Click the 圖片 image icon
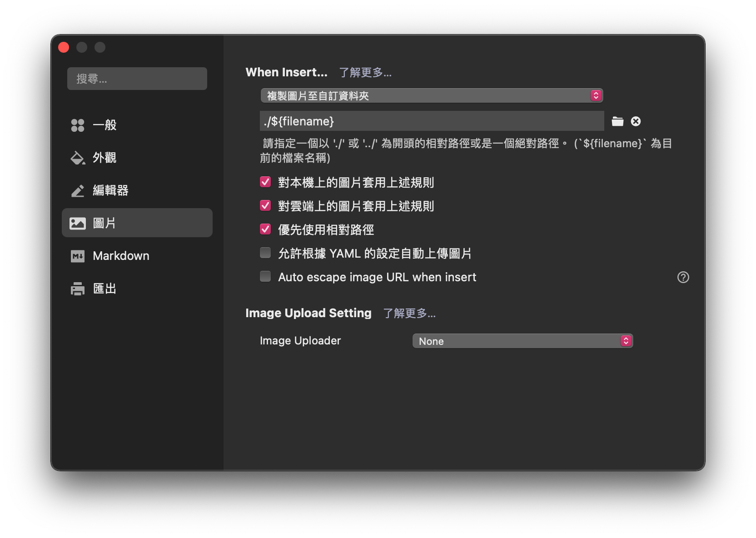 click(x=78, y=223)
